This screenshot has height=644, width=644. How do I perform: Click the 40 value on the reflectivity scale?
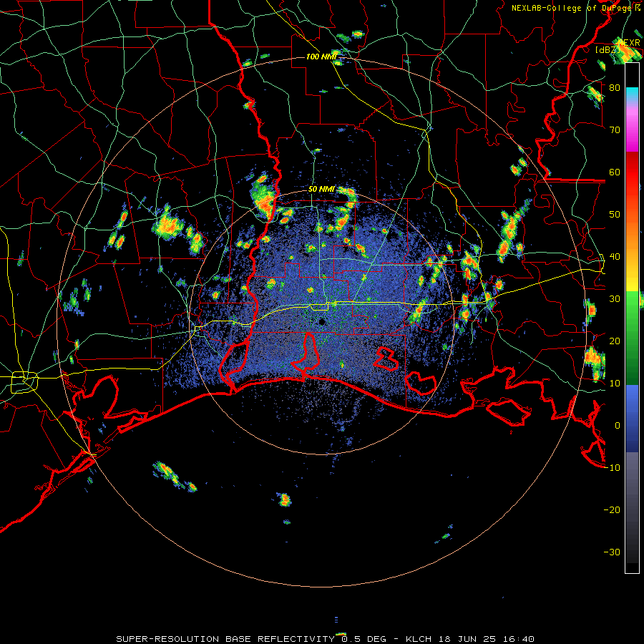(x=615, y=257)
